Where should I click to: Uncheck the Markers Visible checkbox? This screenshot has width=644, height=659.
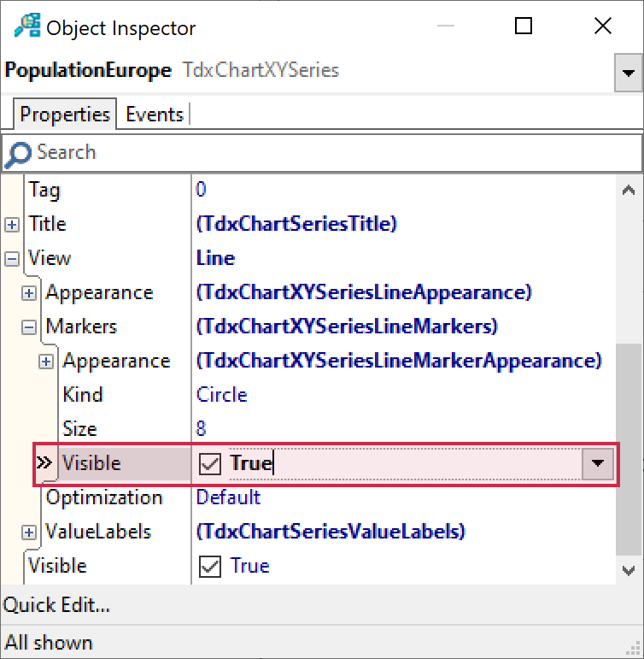click(x=209, y=464)
